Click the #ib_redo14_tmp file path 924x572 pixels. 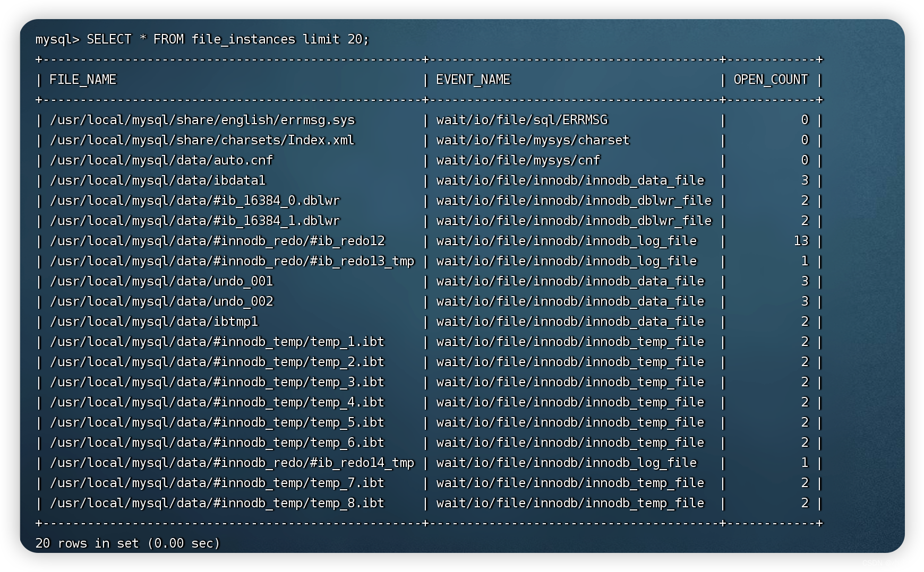(232, 463)
